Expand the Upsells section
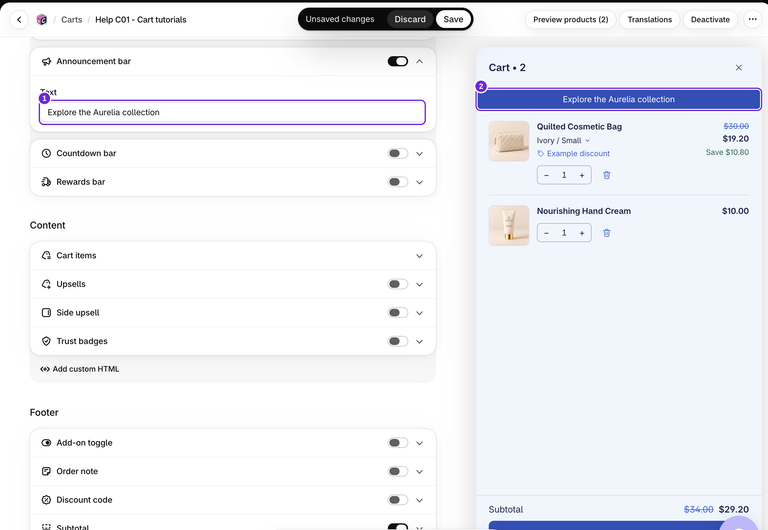 pos(420,284)
